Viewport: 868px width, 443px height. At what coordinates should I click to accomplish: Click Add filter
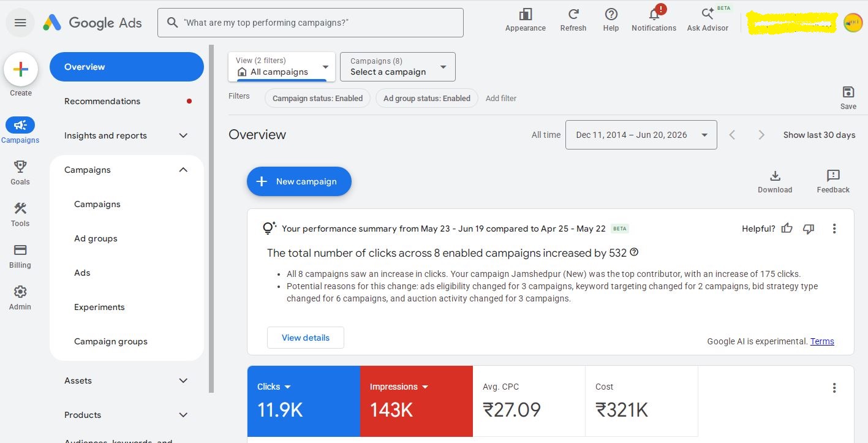pyautogui.click(x=501, y=98)
